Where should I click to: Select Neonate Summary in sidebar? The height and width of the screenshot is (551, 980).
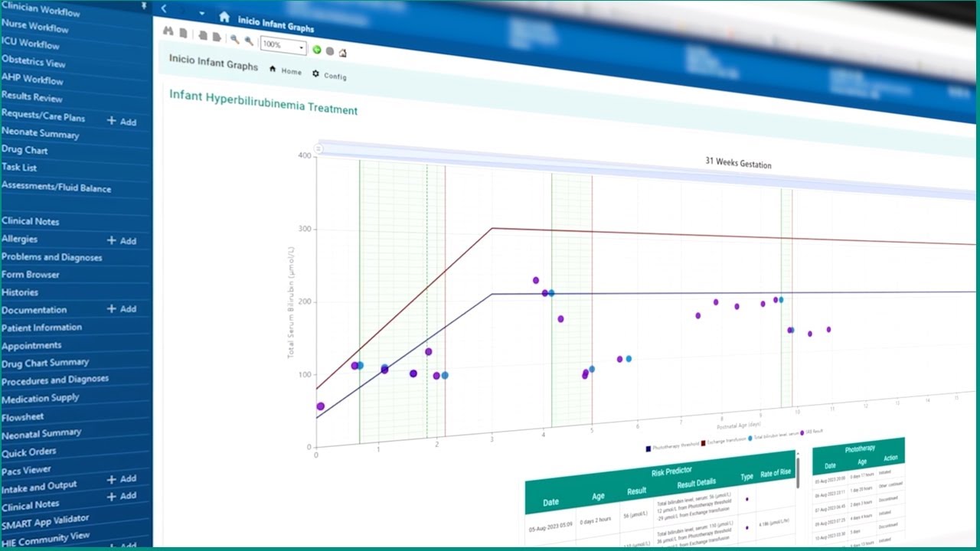tap(41, 133)
